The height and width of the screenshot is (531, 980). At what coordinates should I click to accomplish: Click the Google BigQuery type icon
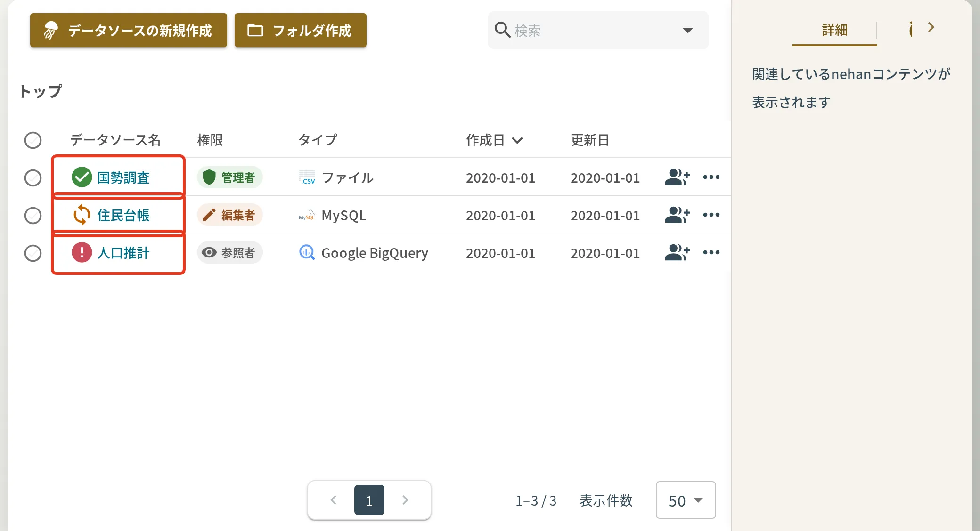(x=307, y=253)
